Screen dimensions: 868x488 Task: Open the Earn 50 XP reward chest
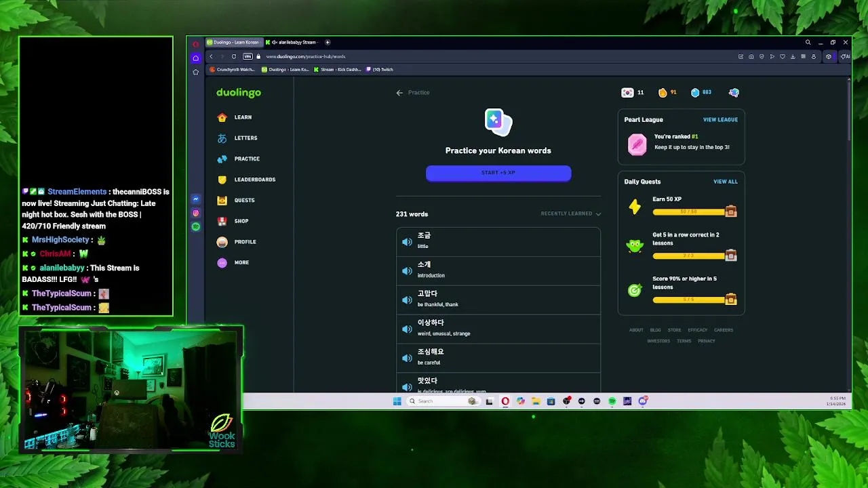point(731,211)
